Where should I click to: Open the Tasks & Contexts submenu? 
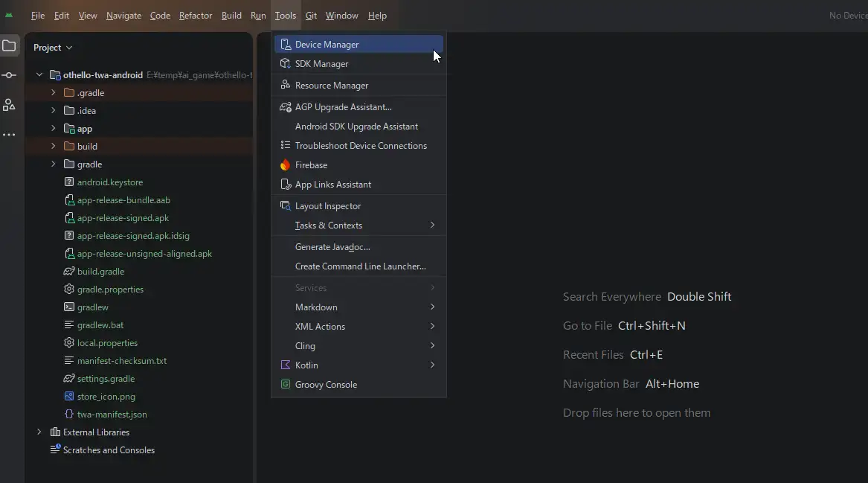[x=359, y=225]
